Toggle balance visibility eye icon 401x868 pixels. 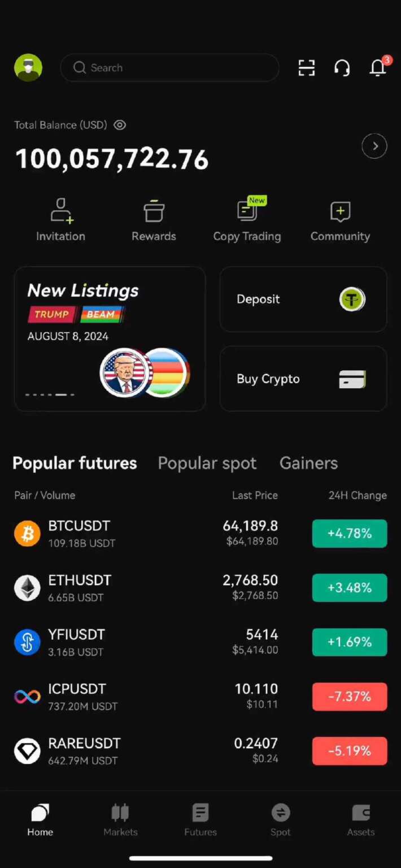119,125
